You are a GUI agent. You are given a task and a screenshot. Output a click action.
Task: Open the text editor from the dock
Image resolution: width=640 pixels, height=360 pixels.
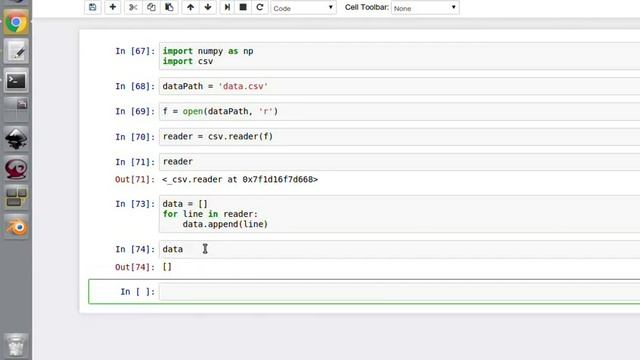point(16,52)
